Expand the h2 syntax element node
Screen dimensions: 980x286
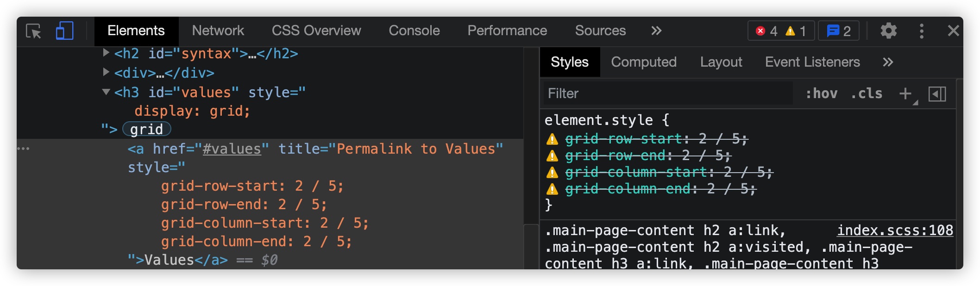(x=106, y=52)
